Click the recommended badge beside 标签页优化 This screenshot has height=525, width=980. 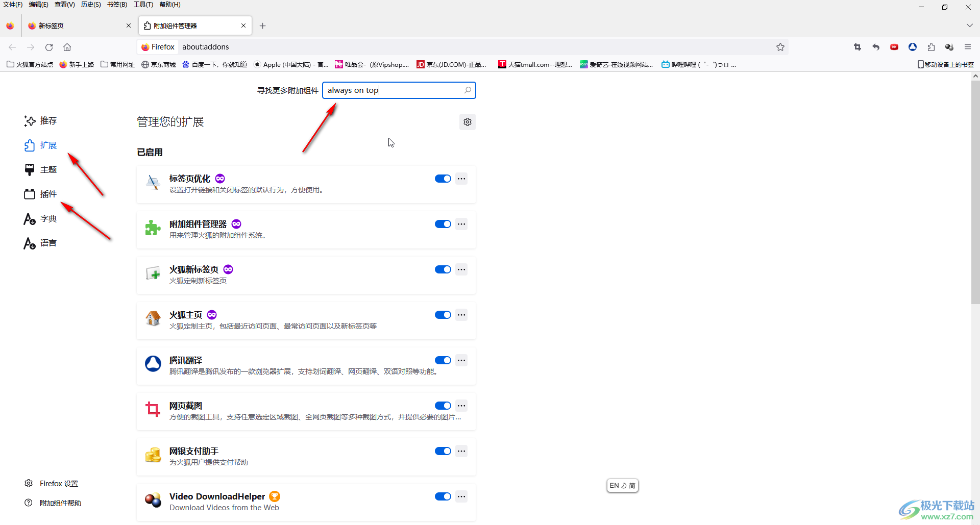tap(220, 179)
